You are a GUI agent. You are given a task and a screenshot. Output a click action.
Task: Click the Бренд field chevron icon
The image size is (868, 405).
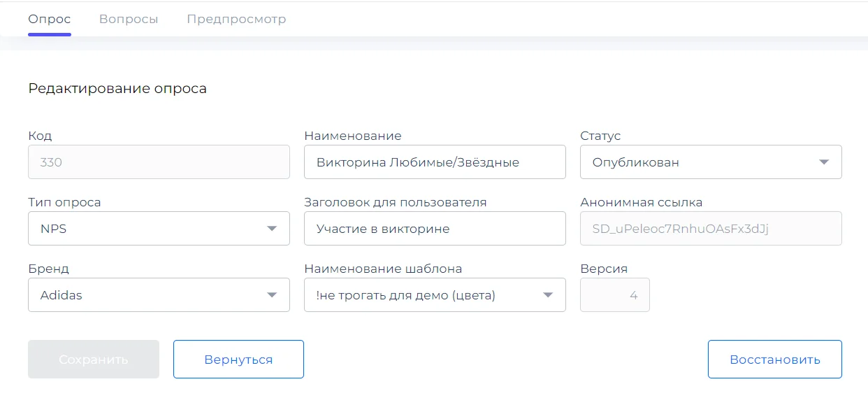point(273,294)
